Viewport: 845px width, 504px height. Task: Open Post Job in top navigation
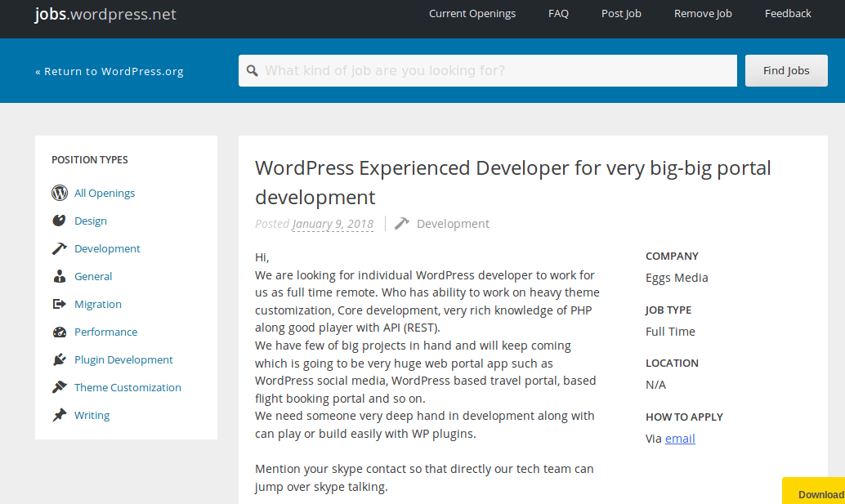621,13
